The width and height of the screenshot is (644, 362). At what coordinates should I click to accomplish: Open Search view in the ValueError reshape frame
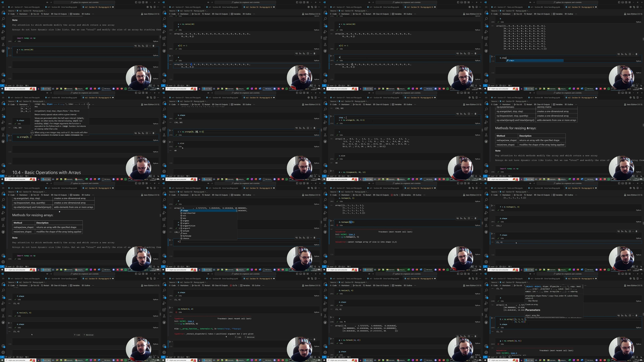325,200
